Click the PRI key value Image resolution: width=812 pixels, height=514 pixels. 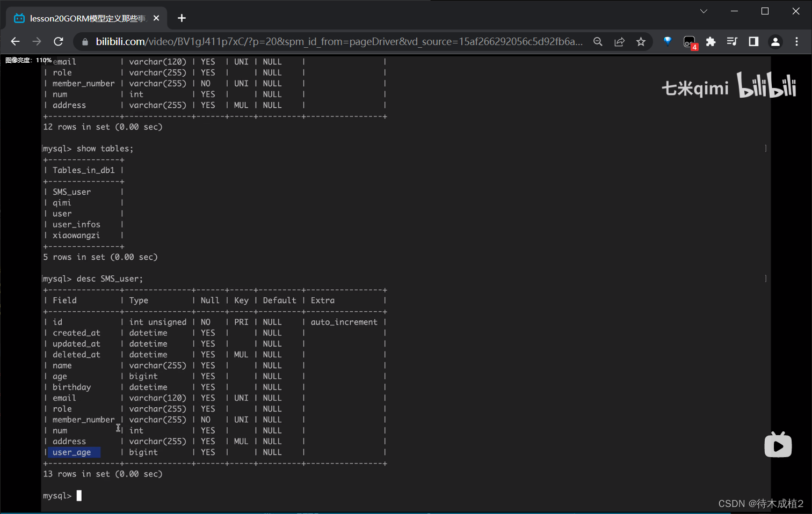point(241,322)
